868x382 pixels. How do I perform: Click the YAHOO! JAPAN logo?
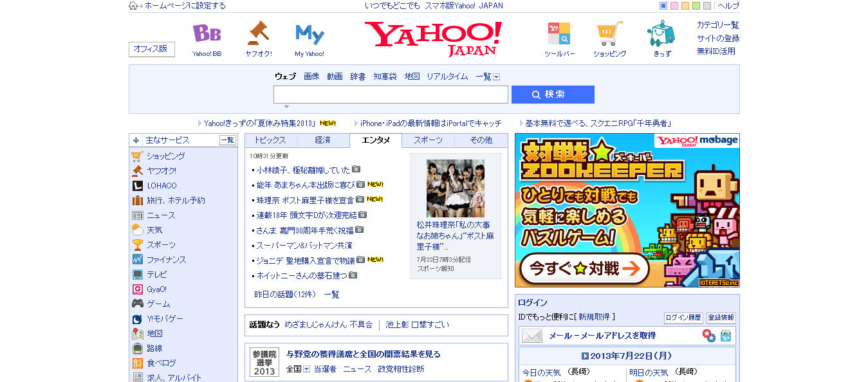pyautogui.click(x=434, y=39)
